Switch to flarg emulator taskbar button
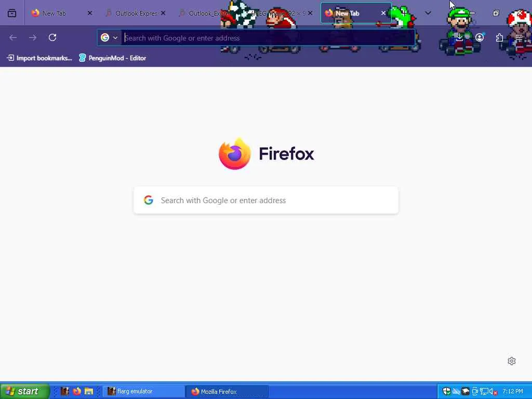The height and width of the screenshot is (399, 532). pos(144,392)
